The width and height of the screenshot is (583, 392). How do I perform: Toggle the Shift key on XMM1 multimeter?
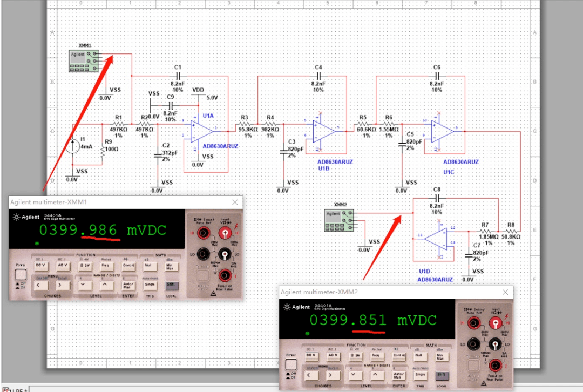click(172, 285)
